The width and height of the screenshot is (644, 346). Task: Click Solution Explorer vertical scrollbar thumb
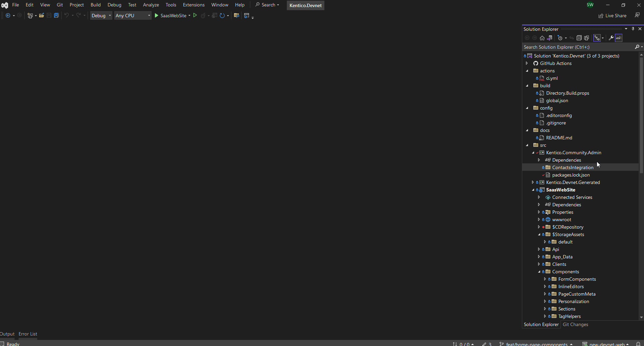tap(641, 115)
